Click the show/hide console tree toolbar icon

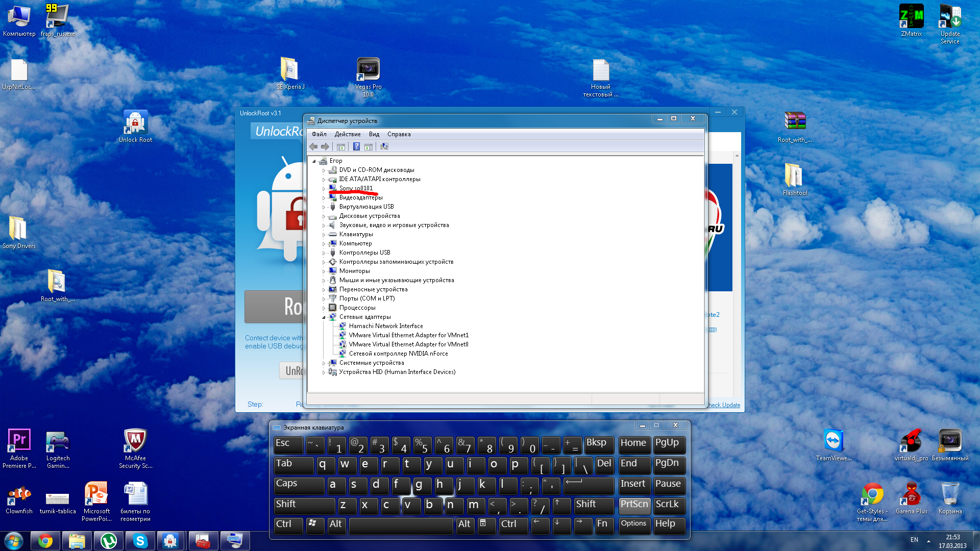(341, 147)
